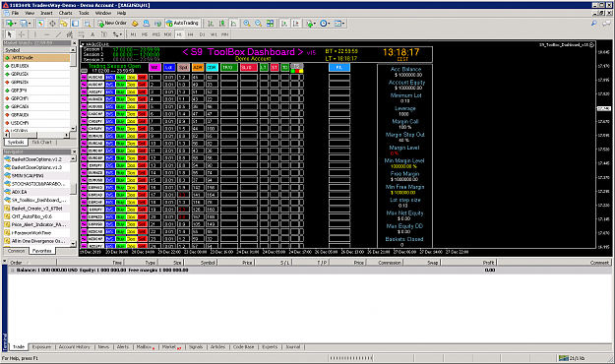Expand the Balance row in Terminal
The height and width of the screenshot is (364, 615).
(13, 271)
